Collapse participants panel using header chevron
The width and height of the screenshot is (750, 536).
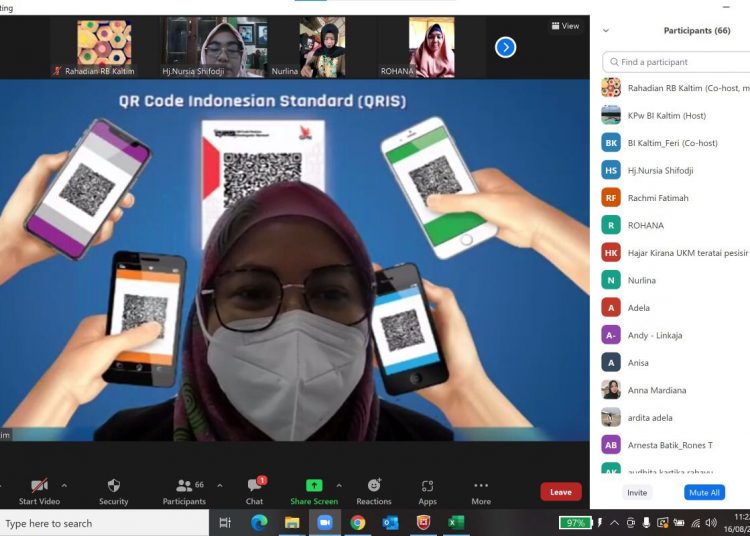click(x=606, y=31)
